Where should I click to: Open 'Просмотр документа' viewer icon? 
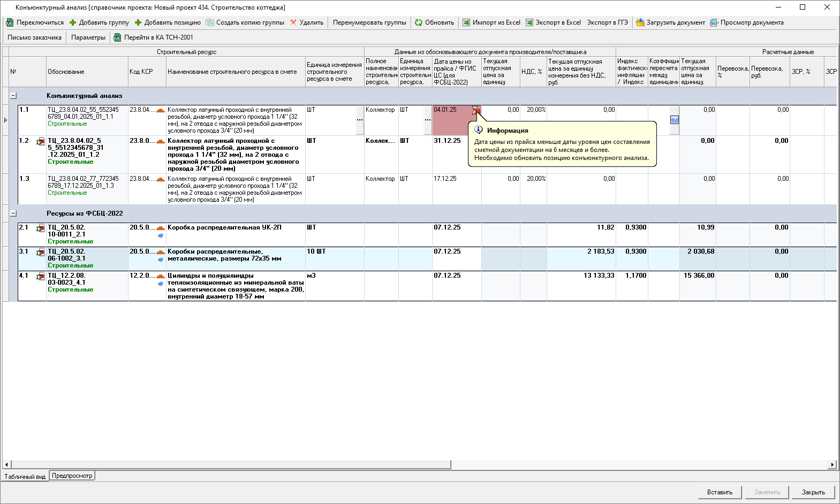point(714,22)
